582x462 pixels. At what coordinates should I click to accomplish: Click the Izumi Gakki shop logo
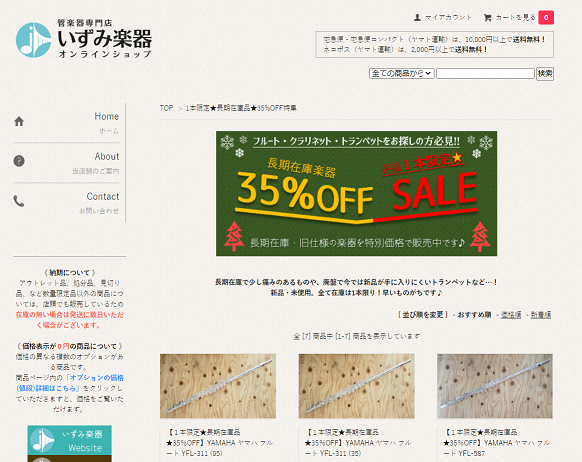[84, 39]
